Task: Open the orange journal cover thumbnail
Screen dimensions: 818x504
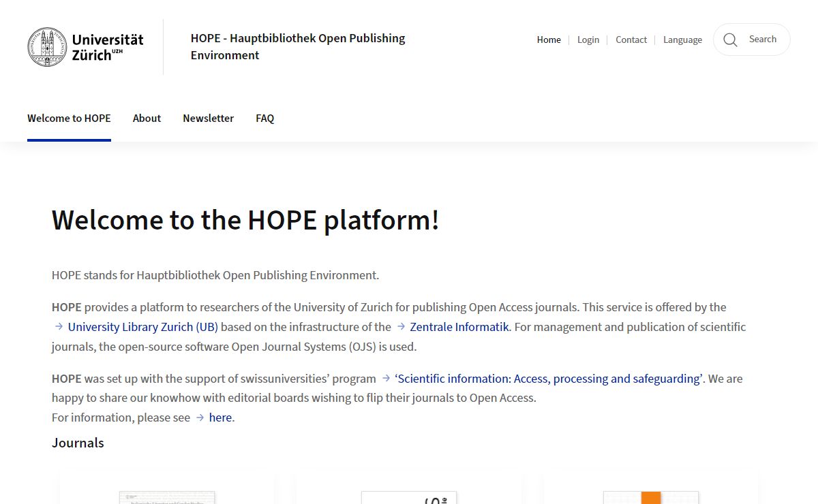Action: [651, 498]
